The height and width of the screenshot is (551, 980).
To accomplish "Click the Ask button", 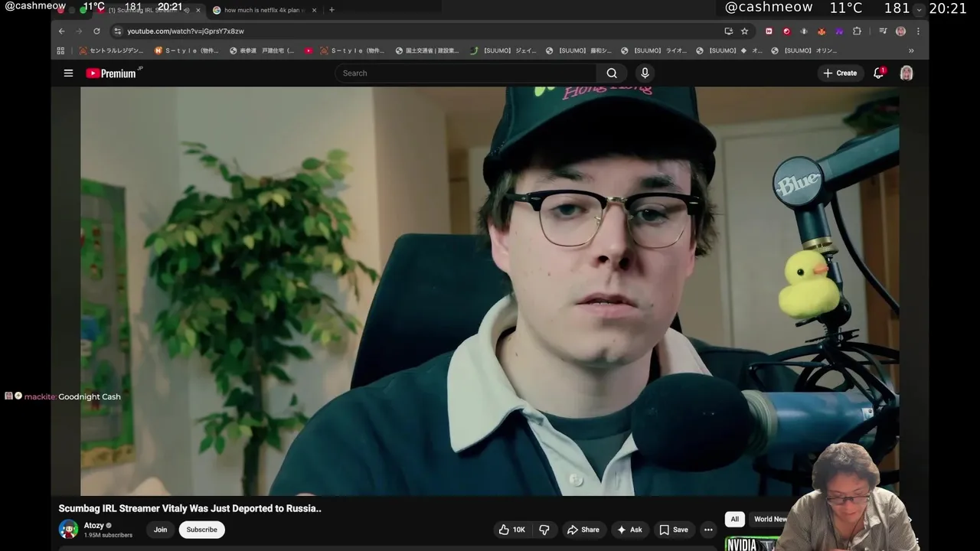I will 629,530.
